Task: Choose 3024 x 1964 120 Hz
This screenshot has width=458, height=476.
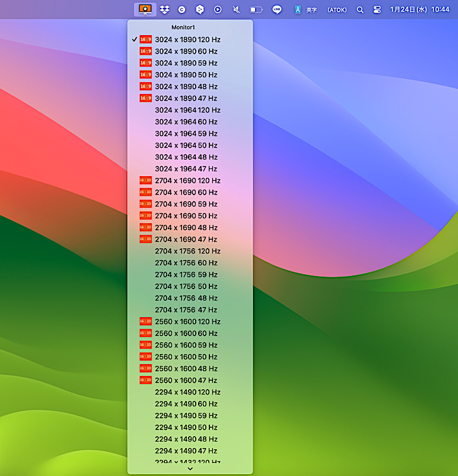Action: point(187,110)
